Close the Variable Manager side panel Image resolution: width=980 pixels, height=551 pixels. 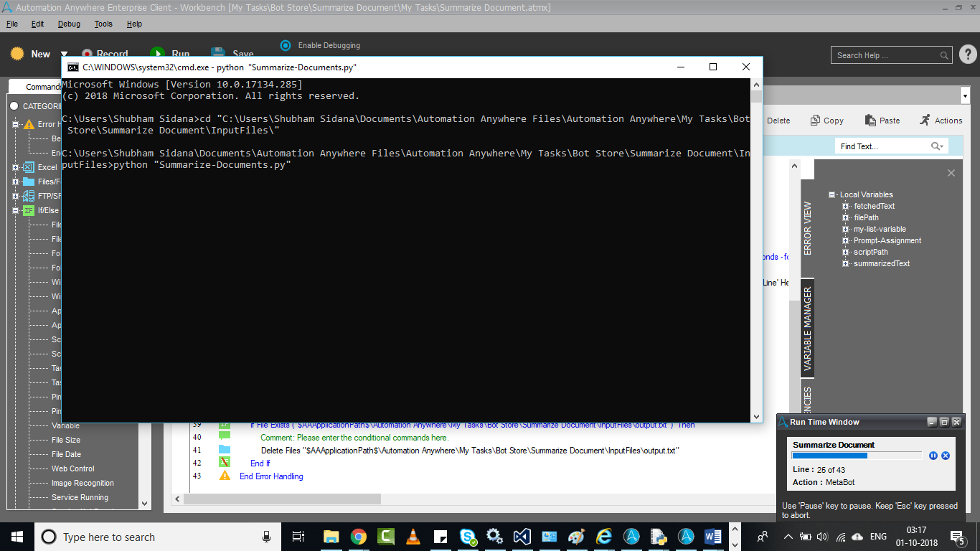coord(951,173)
